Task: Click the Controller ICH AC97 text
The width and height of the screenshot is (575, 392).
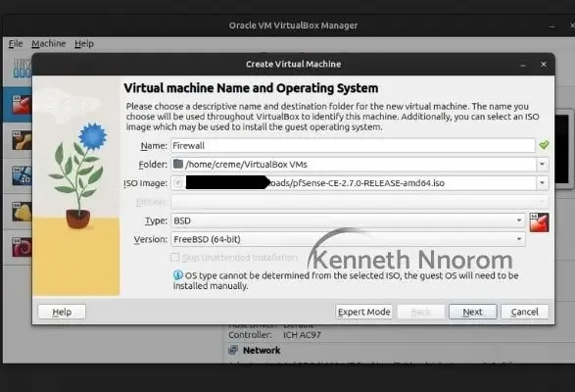Action: pyautogui.click(x=274, y=335)
